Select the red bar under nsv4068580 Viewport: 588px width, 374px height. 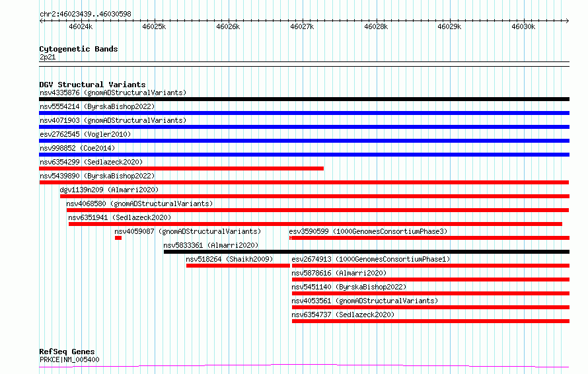318,210
